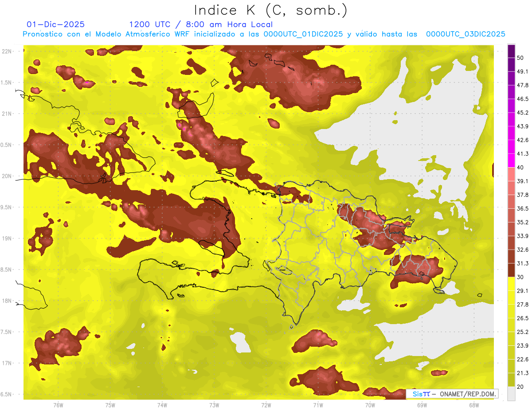Viewport: 532px width, 411px height.
Task: Select the "21.3" scale value
Action: pyautogui.click(x=522, y=373)
